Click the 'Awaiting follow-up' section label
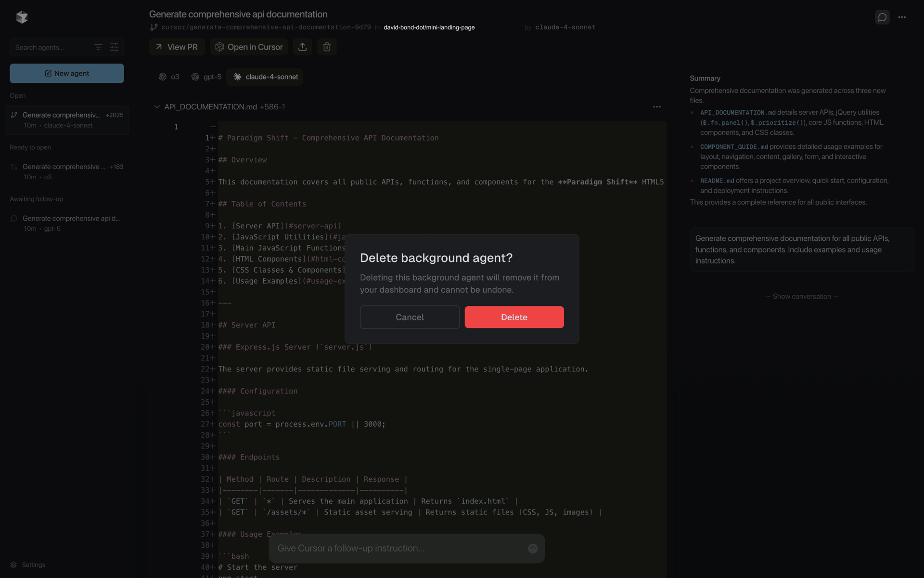 pyautogui.click(x=36, y=199)
